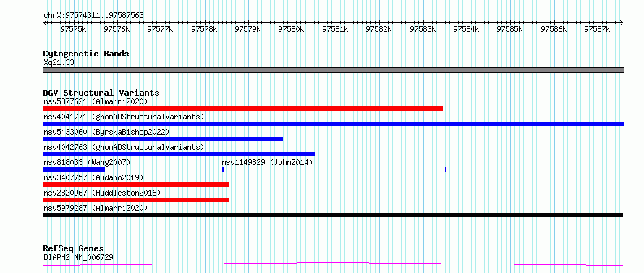Viewport: 644px width, 273px height.
Task: Open variant label nsv5877621 (Almarri2020)
Action: point(96,101)
